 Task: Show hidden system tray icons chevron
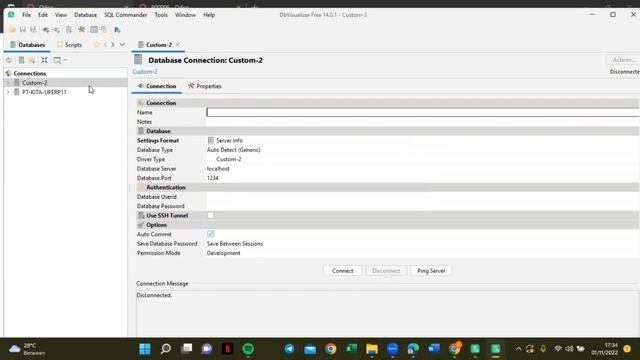(x=518, y=349)
